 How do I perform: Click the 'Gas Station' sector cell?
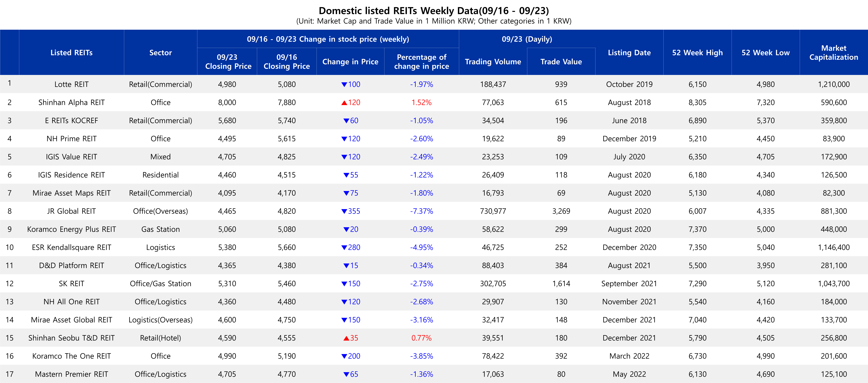point(160,229)
